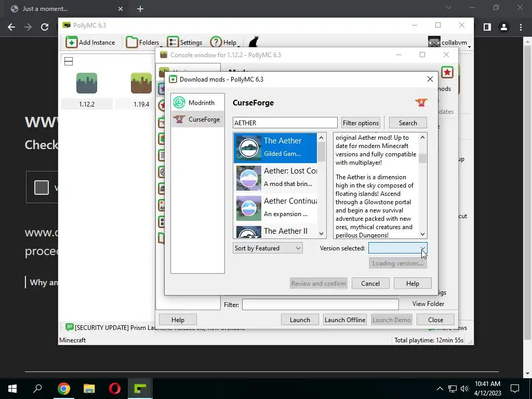Close the Download mods dialog
532x399 pixels.
[x=430, y=79]
